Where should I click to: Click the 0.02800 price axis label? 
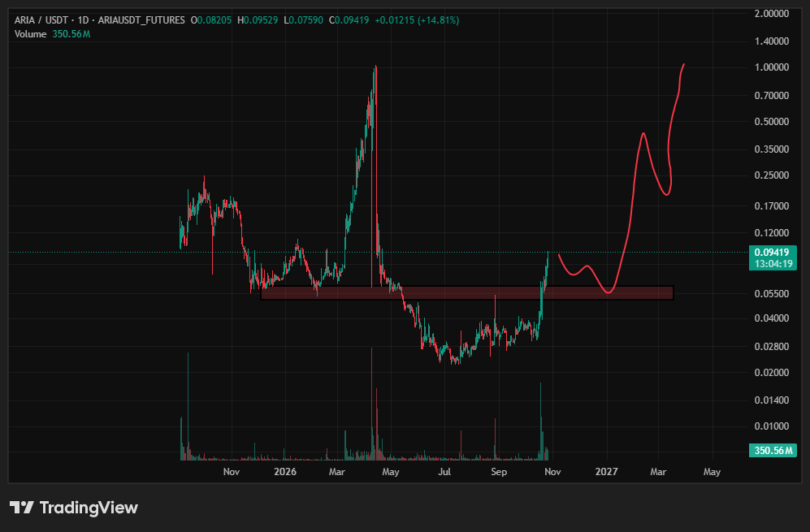tap(772, 347)
